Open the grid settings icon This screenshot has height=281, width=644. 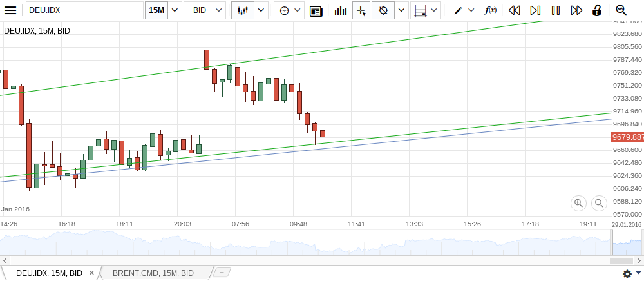tap(421, 10)
